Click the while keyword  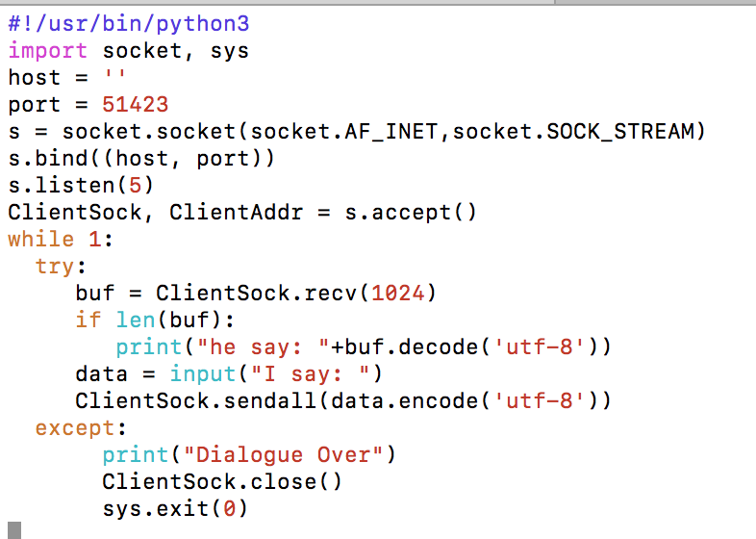tap(41, 240)
